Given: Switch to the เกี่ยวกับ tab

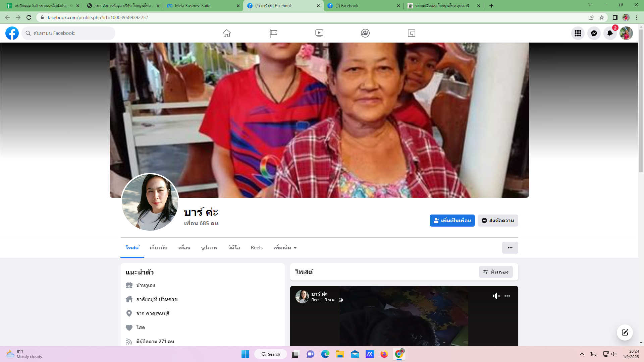Looking at the screenshot, I should pyautogui.click(x=158, y=248).
